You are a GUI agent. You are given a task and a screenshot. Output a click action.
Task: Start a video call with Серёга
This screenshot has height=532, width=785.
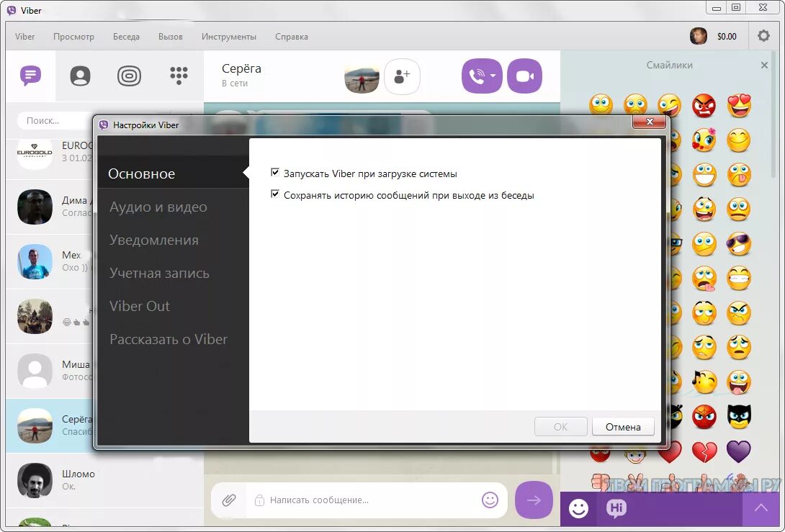525,76
